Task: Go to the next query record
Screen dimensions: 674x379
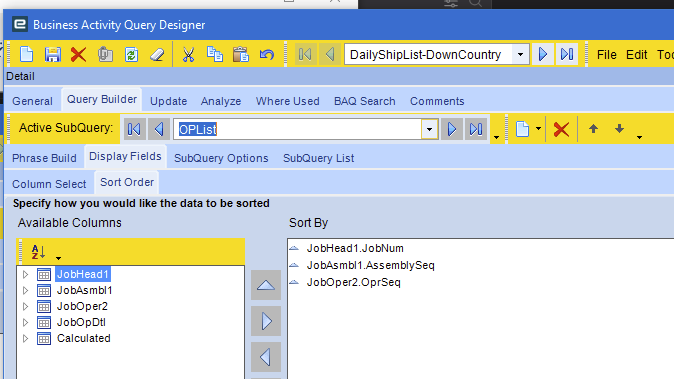Action: point(542,54)
